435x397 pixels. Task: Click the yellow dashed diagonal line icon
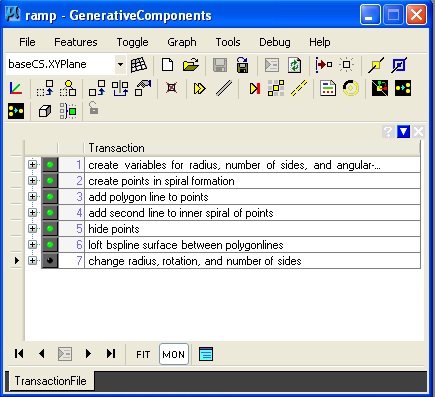click(x=299, y=88)
